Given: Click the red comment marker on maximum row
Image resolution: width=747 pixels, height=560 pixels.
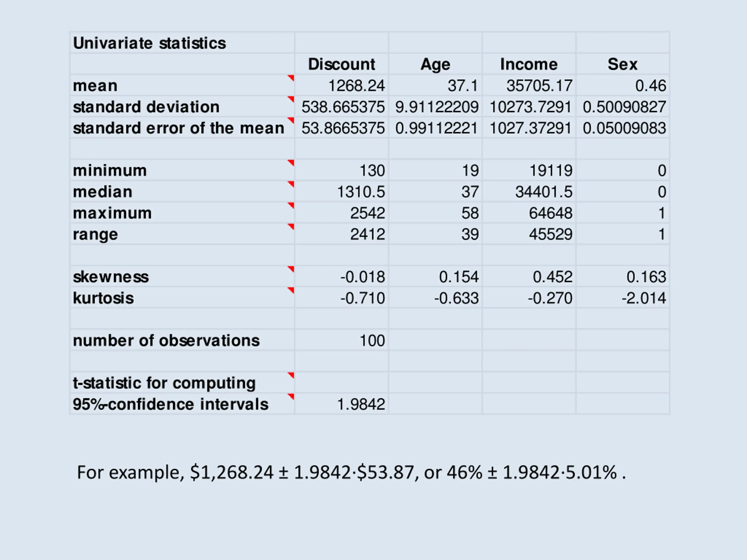Looking at the screenshot, I should tap(291, 206).
